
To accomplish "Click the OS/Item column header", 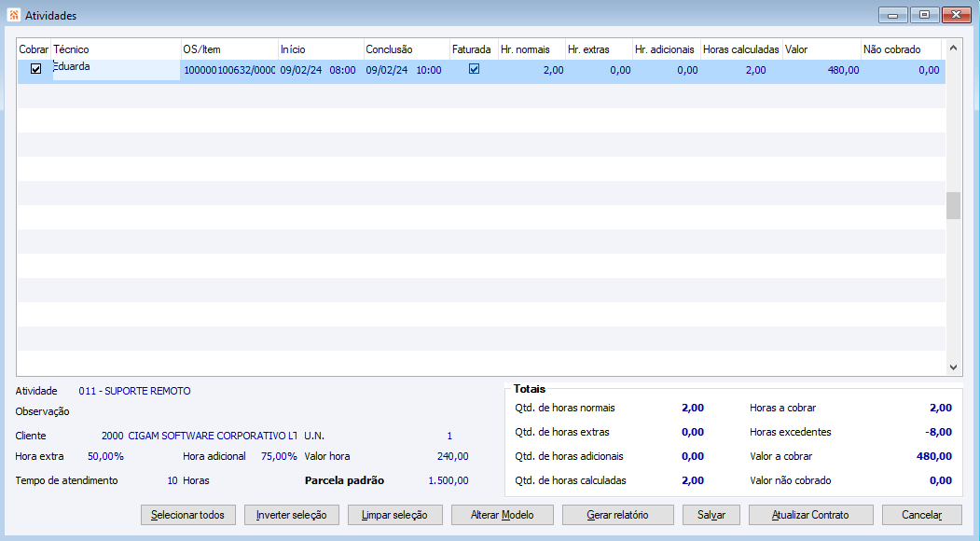I will (x=229, y=49).
